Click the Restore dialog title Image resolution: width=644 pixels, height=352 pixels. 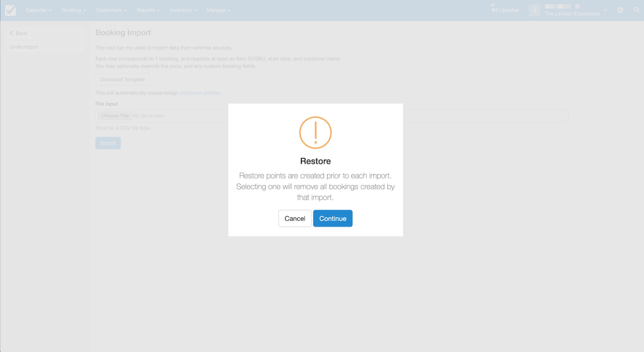pos(315,161)
